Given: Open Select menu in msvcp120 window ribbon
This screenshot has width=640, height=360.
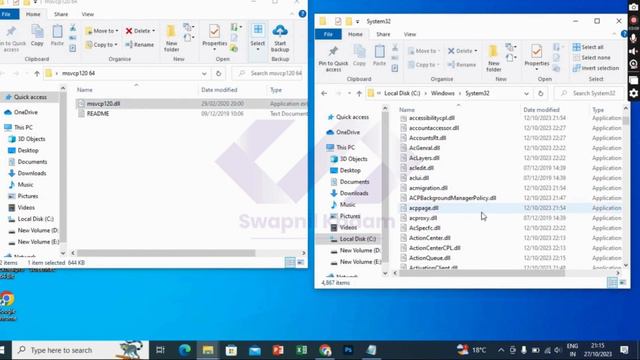Looking at the screenshot, I should [x=258, y=38].
